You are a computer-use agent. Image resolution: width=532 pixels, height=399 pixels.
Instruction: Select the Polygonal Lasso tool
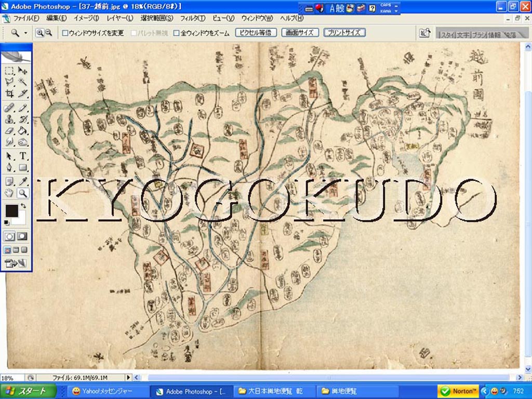tap(9, 82)
